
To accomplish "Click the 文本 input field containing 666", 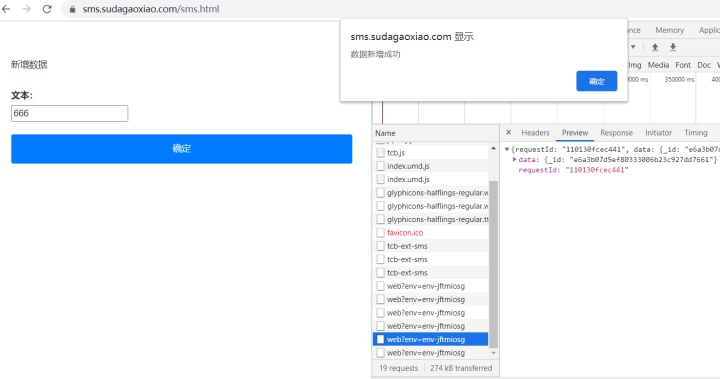I will pos(69,113).
